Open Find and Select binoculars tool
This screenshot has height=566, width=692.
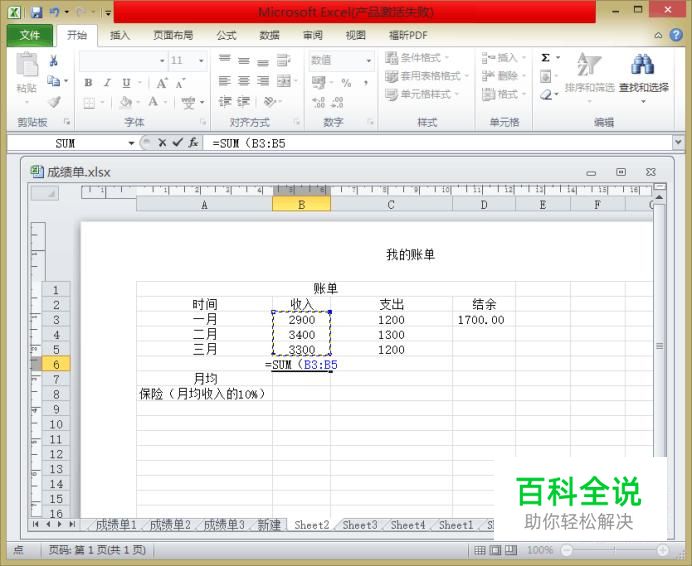coord(643,77)
